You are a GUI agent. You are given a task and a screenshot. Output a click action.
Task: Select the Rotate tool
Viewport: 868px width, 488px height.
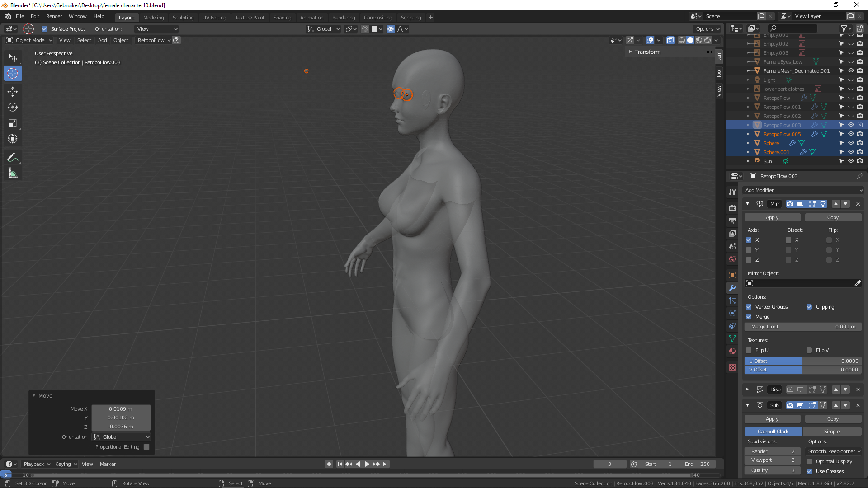pyautogui.click(x=13, y=108)
